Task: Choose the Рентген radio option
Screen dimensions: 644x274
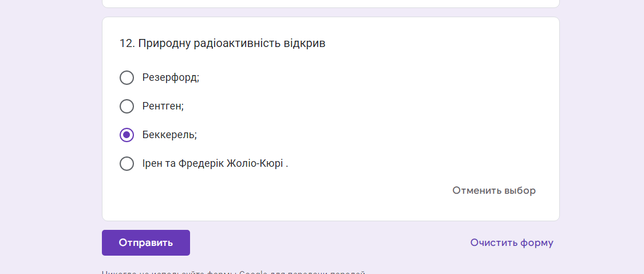Action: pyautogui.click(x=127, y=106)
